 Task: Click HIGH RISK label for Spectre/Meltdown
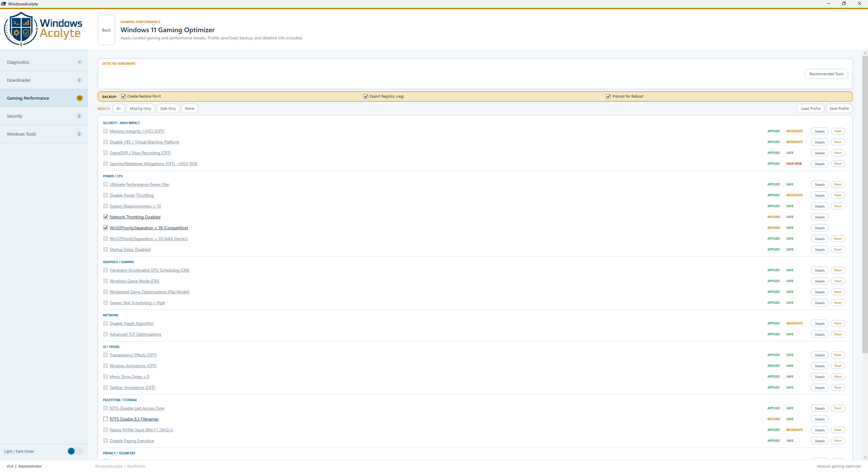[794, 164]
